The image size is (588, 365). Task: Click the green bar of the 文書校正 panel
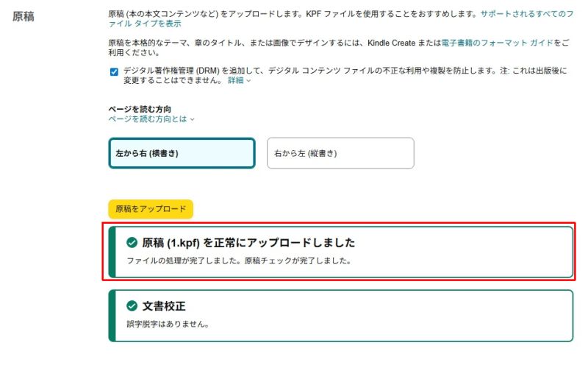[112, 316]
